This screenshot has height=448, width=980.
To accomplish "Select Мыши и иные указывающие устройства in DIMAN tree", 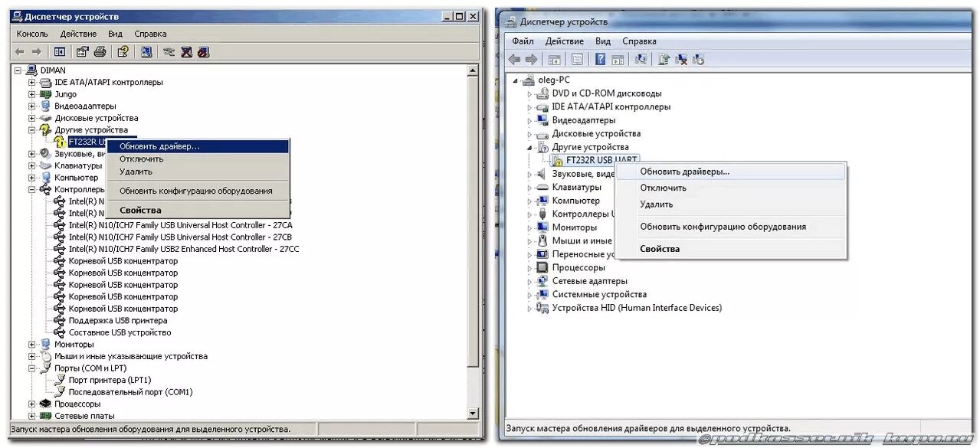I will 131,356.
